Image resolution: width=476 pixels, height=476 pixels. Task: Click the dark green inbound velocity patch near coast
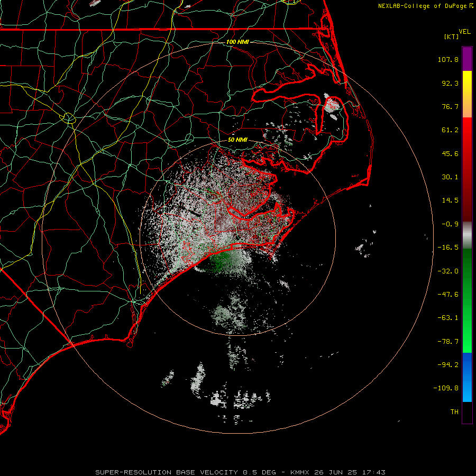pos(221,261)
